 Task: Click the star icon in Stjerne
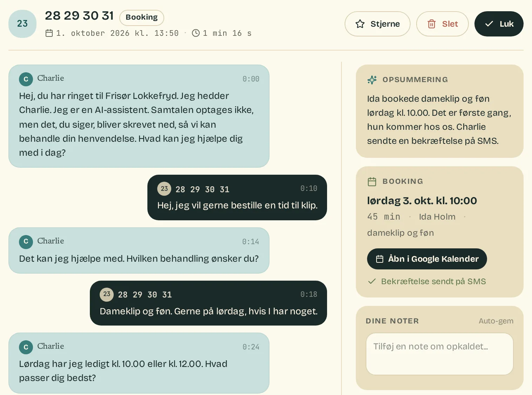coord(360,24)
